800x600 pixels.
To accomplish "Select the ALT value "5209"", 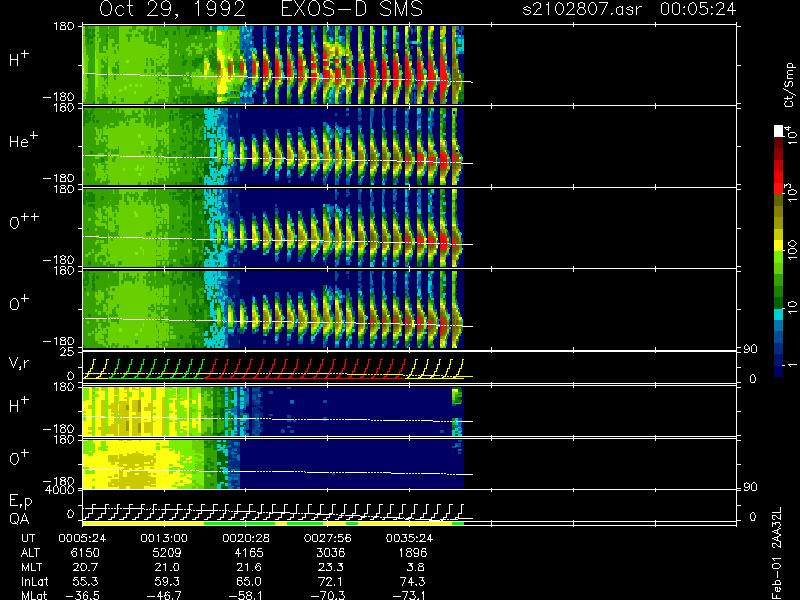I will tap(167, 553).
